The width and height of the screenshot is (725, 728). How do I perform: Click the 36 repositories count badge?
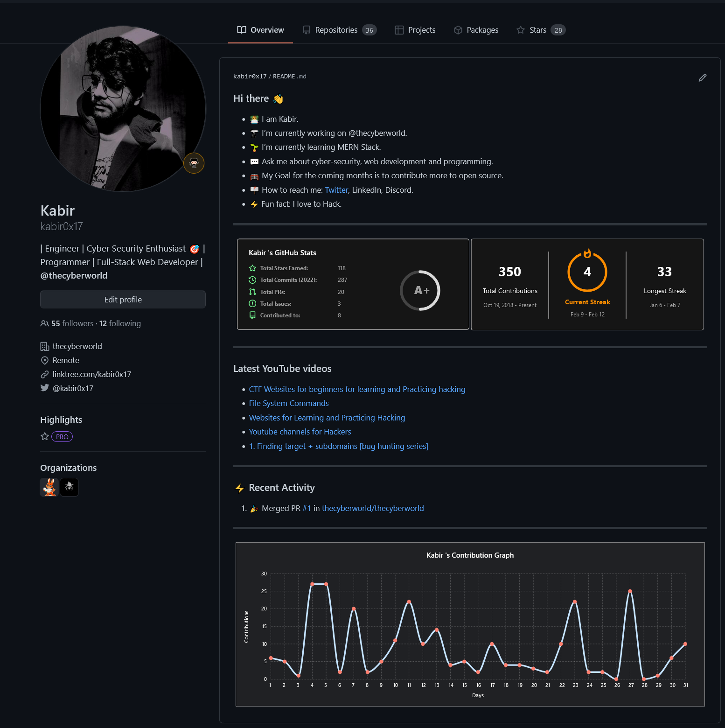pos(369,30)
